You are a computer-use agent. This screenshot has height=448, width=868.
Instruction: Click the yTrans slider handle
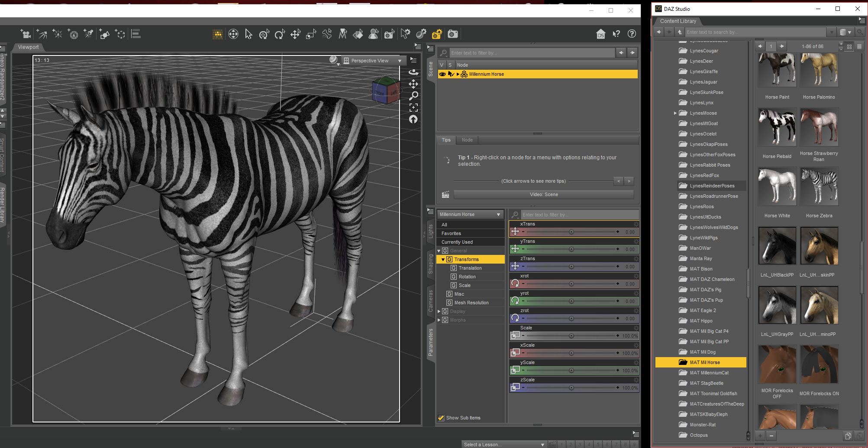571,249
